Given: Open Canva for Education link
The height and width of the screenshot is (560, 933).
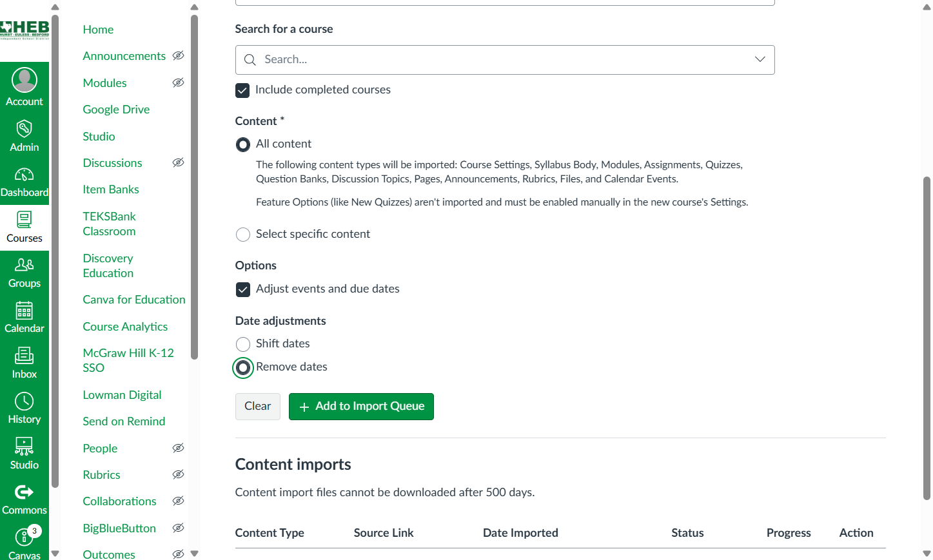Looking at the screenshot, I should tap(134, 300).
